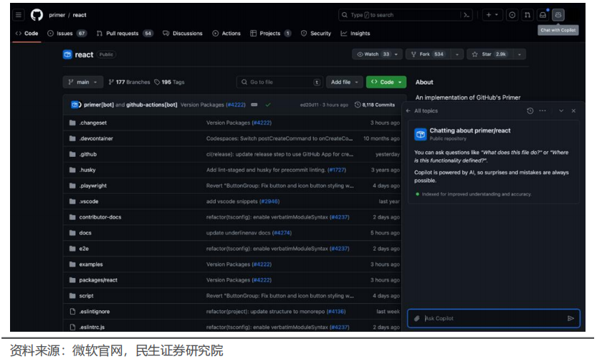Screen dimensions: 602x364
Task: Open the issues shortcut icon in header
Action: coord(512,15)
